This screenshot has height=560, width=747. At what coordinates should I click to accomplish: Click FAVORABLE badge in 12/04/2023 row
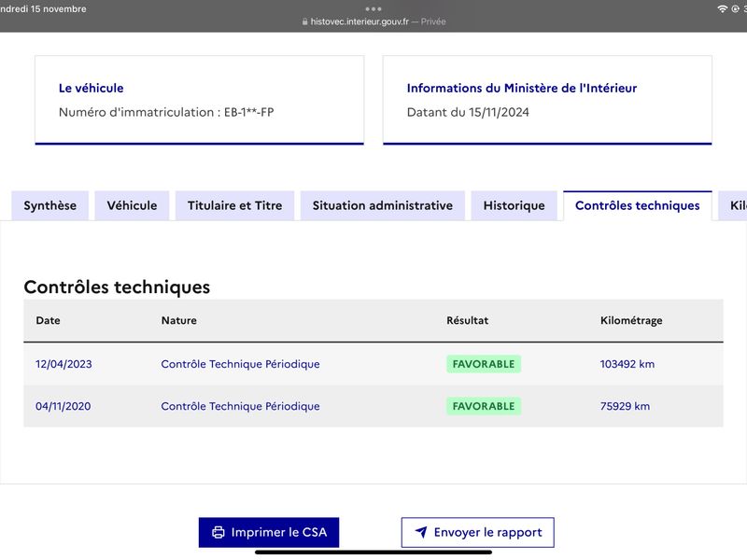pyautogui.click(x=484, y=364)
